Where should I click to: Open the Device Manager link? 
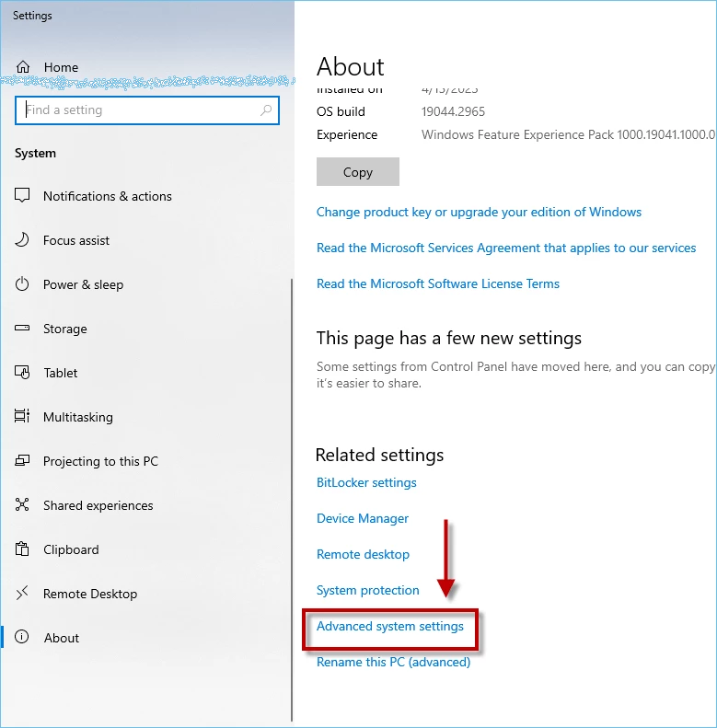tap(363, 518)
